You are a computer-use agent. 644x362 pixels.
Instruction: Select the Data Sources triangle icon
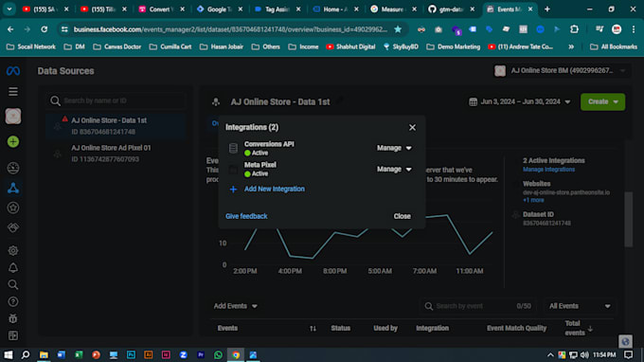tap(13, 188)
